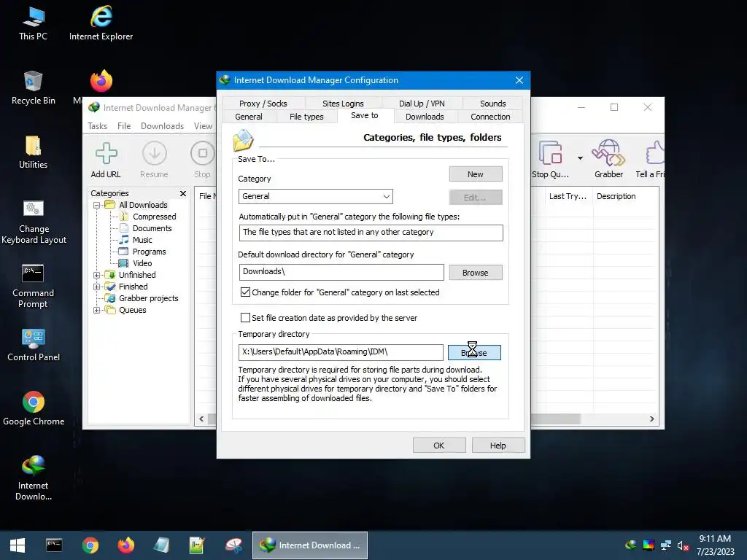Select the Video category in tree
The width and height of the screenshot is (747, 560).
(142, 263)
